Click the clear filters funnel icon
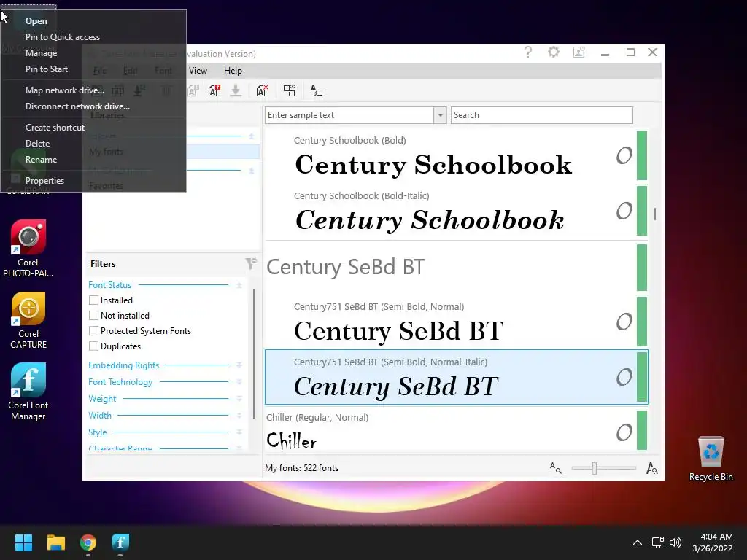 (251, 263)
